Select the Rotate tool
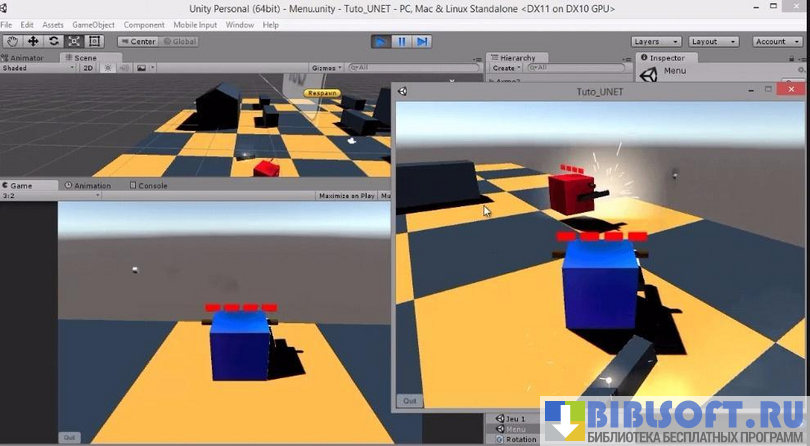 coord(54,41)
